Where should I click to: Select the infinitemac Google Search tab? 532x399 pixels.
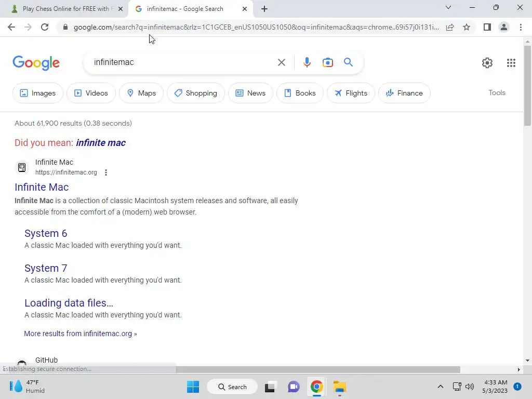tap(185, 9)
